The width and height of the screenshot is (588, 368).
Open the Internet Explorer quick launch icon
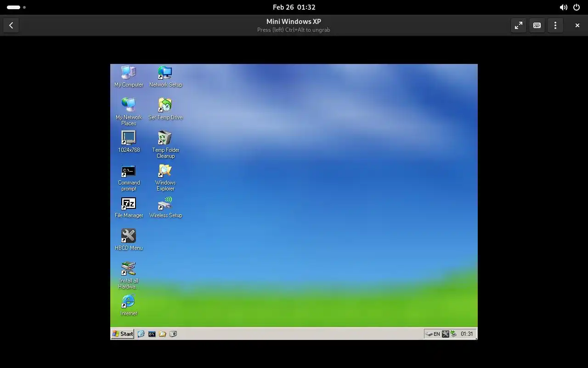click(141, 334)
